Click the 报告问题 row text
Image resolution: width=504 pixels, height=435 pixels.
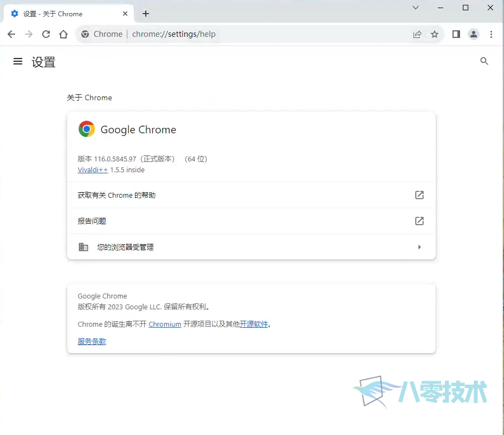[92, 221]
